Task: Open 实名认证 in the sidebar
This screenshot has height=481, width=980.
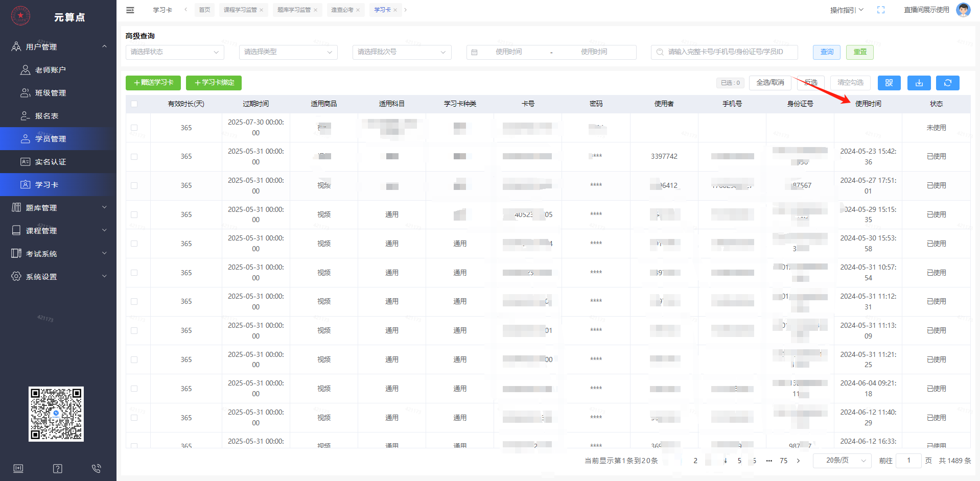Action: 58,162
